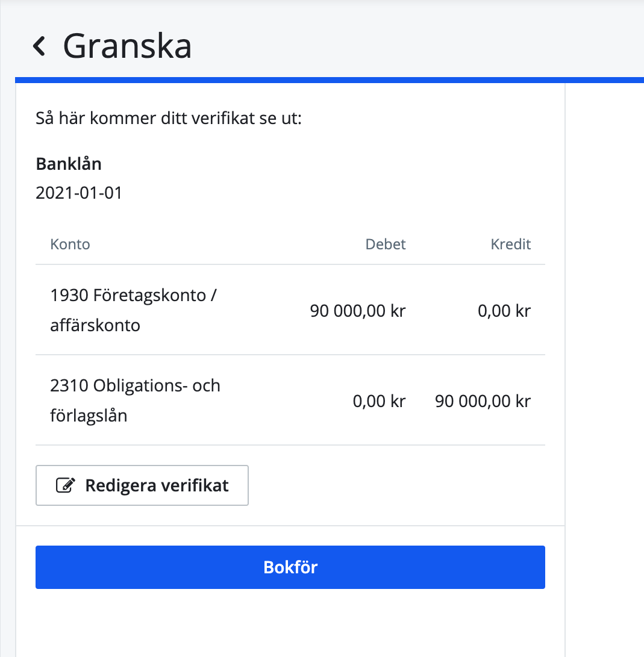
Task: Click the 90 000,00 kr credit amount
Action: click(x=482, y=401)
